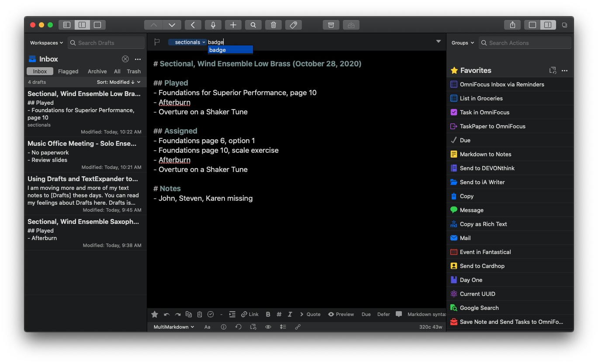
Task: Archive the draft with the box icon
Action: tap(331, 25)
